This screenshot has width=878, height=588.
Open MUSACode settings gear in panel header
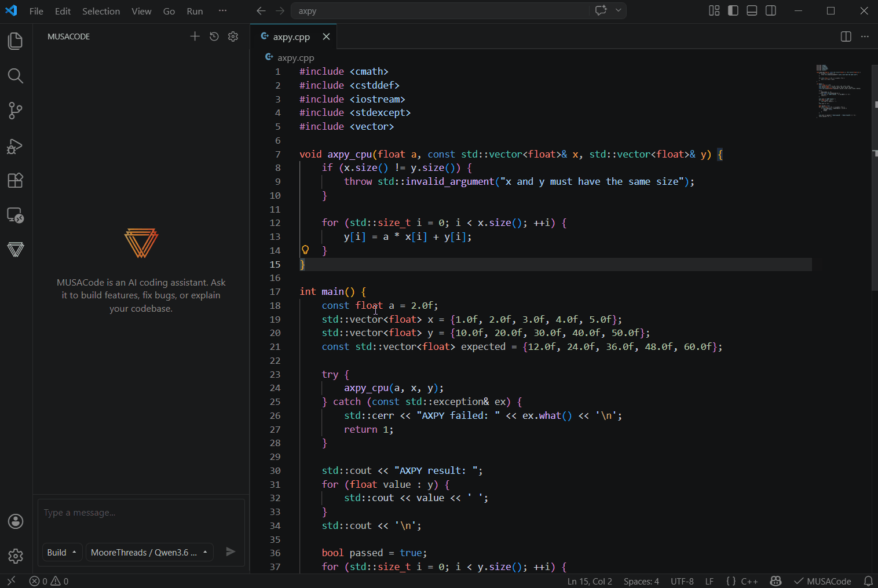pos(233,36)
